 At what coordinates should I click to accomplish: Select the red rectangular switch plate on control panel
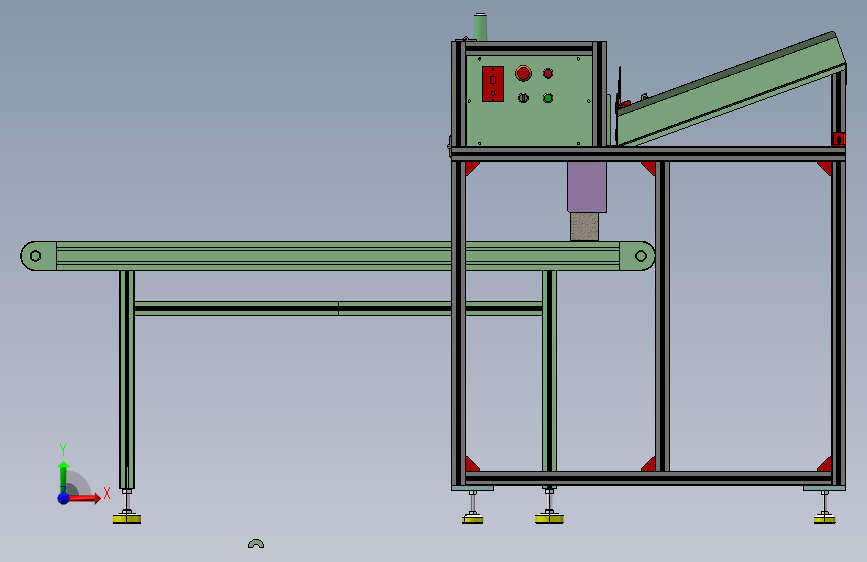coord(493,84)
